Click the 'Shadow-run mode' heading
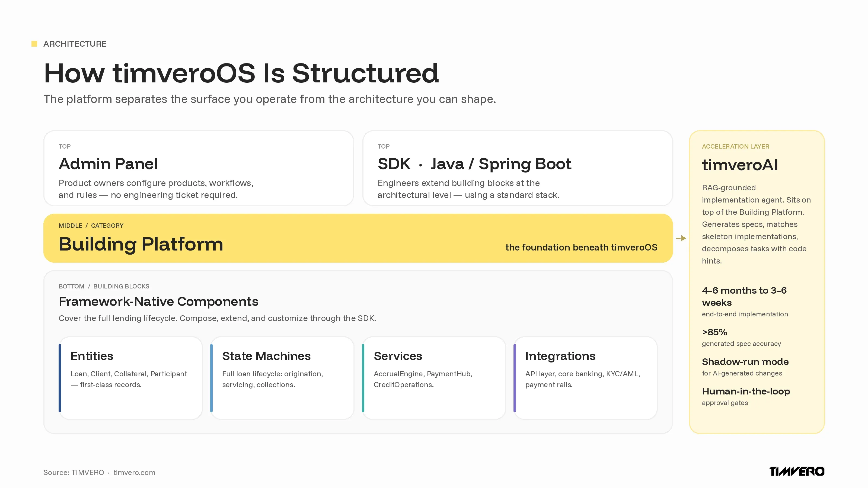 745,362
